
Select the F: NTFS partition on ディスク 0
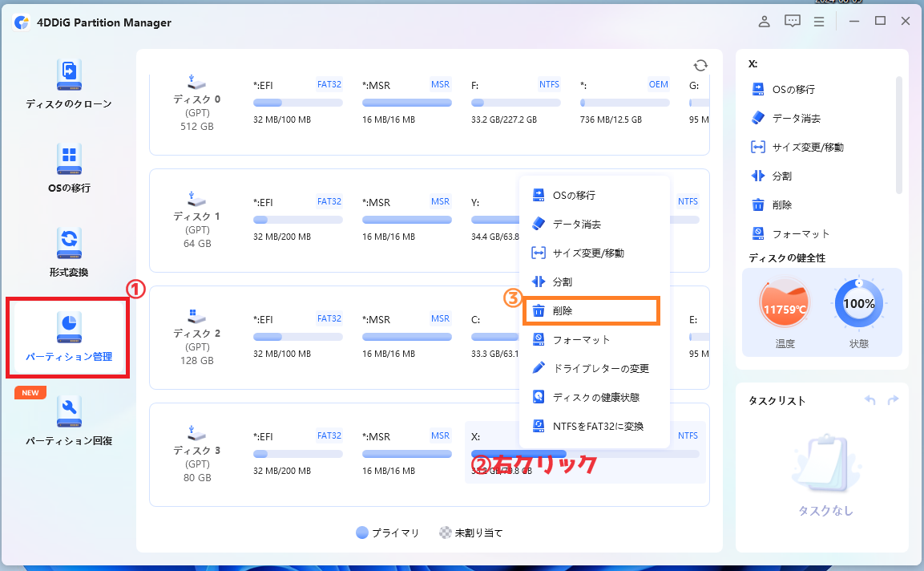point(515,102)
